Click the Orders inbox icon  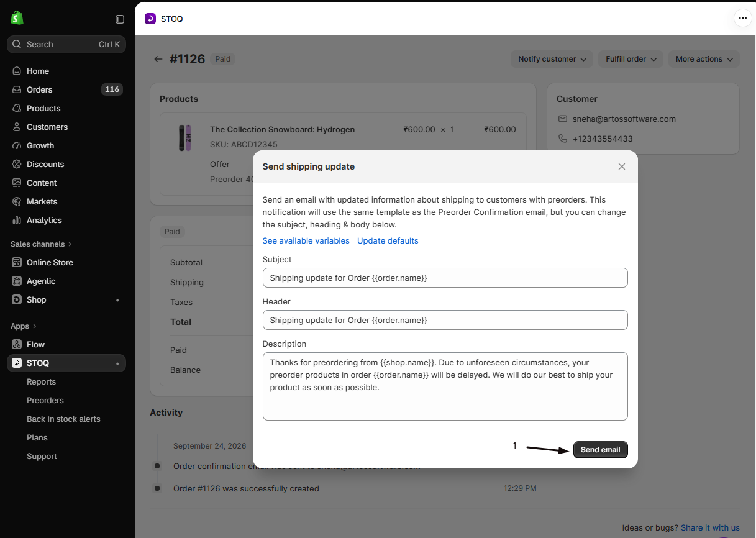(x=17, y=89)
